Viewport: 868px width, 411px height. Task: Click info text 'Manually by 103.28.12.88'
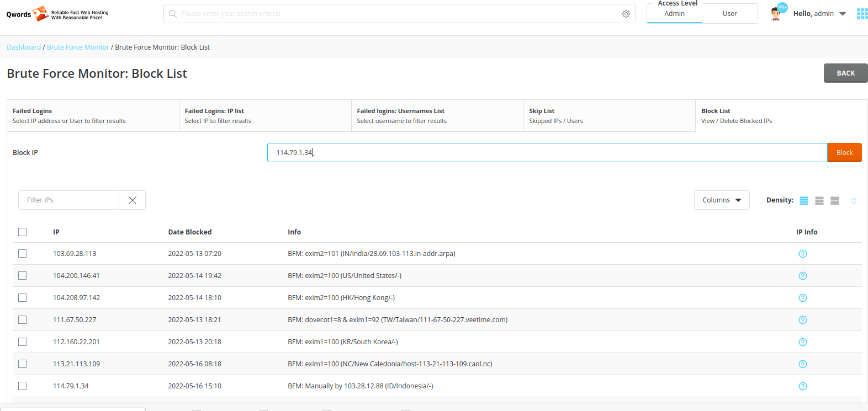point(361,386)
